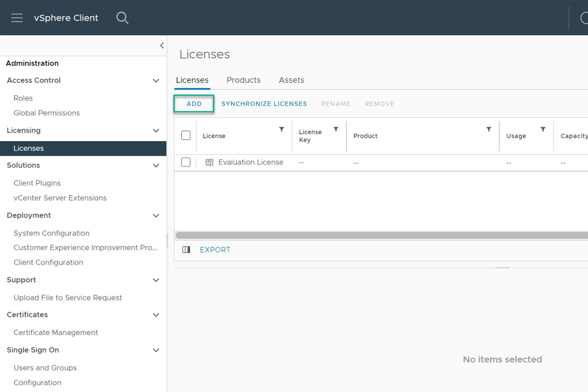Viewport: 588px width, 392px height.
Task: Collapse the Deployment section chevron
Action: point(156,216)
